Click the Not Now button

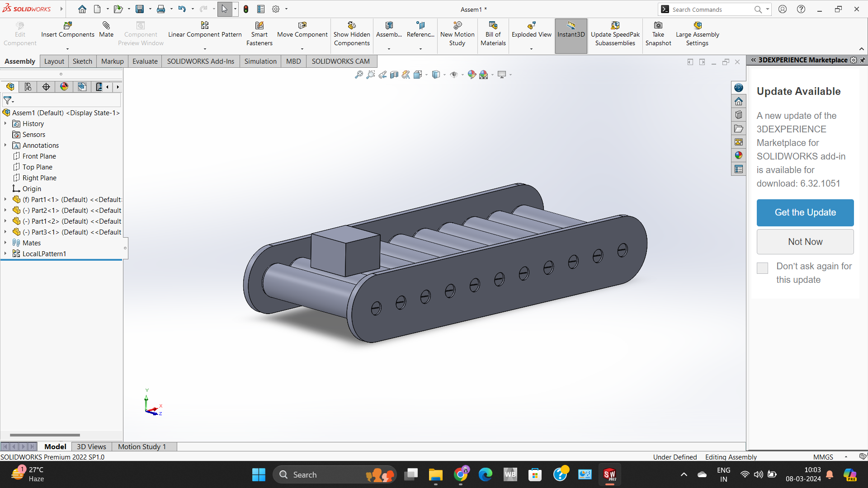click(x=805, y=242)
